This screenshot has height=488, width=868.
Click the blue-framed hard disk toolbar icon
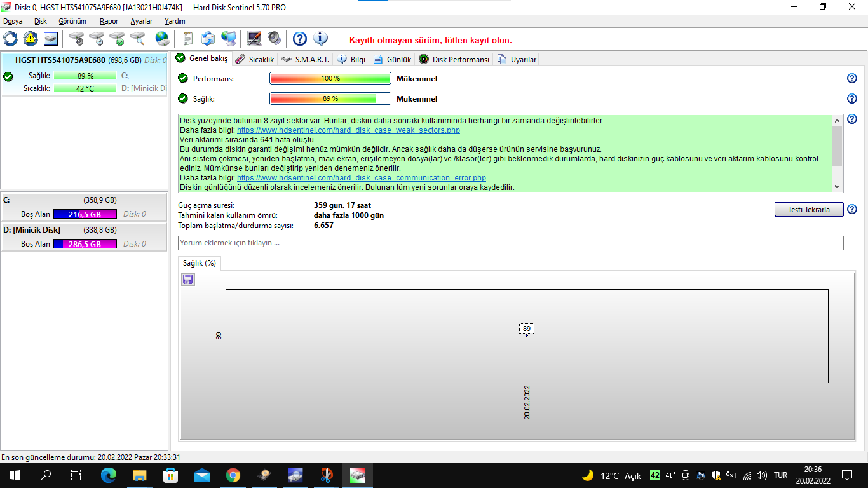click(x=51, y=39)
